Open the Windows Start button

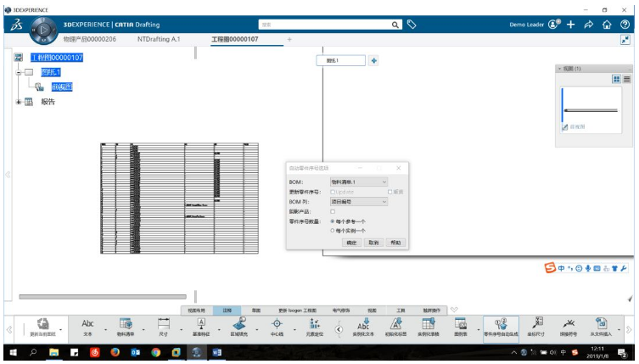pyautogui.click(x=13, y=353)
